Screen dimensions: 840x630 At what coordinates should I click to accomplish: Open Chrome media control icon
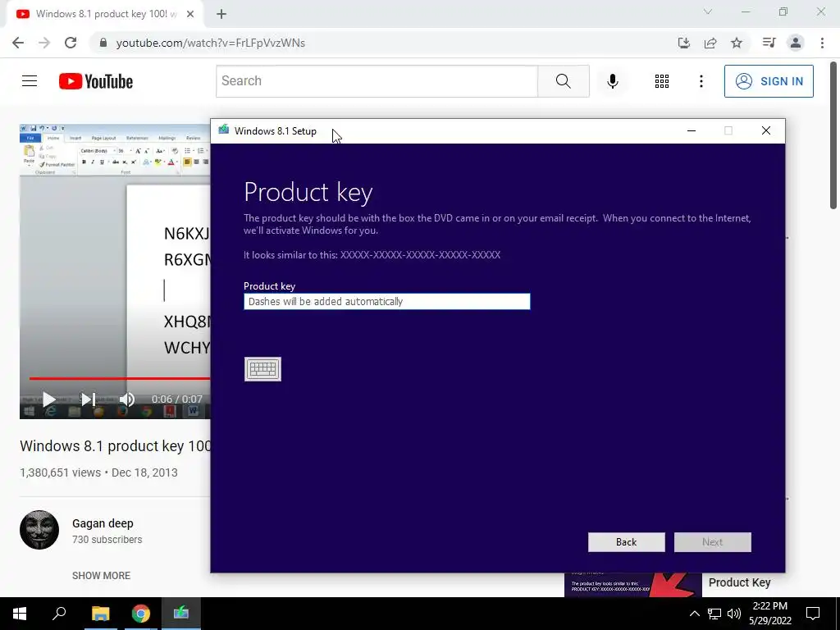769,43
